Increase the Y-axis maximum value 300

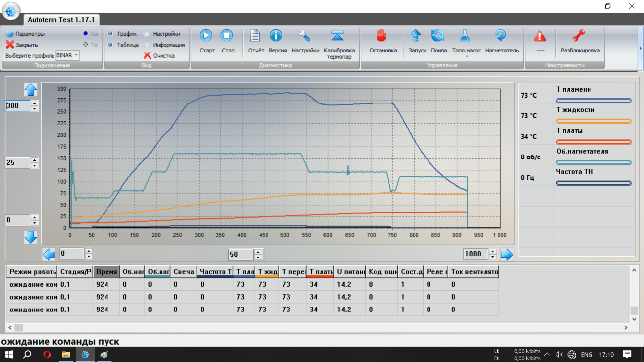click(34, 103)
